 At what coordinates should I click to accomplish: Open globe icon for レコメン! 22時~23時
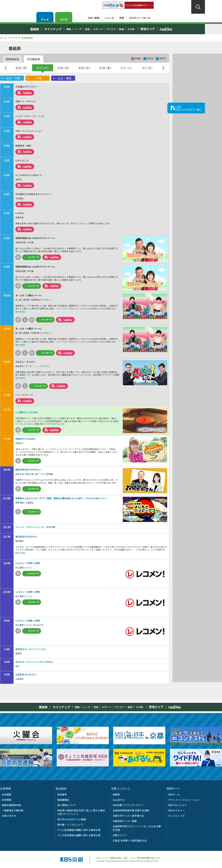pos(18,573)
